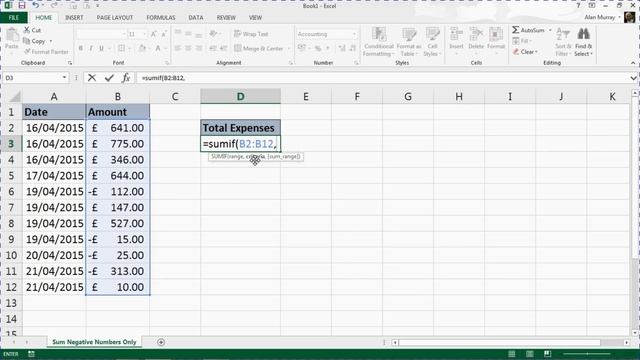Select all cells via corner triangle
The height and width of the screenshot is (360, 640).
coord(15,97)
